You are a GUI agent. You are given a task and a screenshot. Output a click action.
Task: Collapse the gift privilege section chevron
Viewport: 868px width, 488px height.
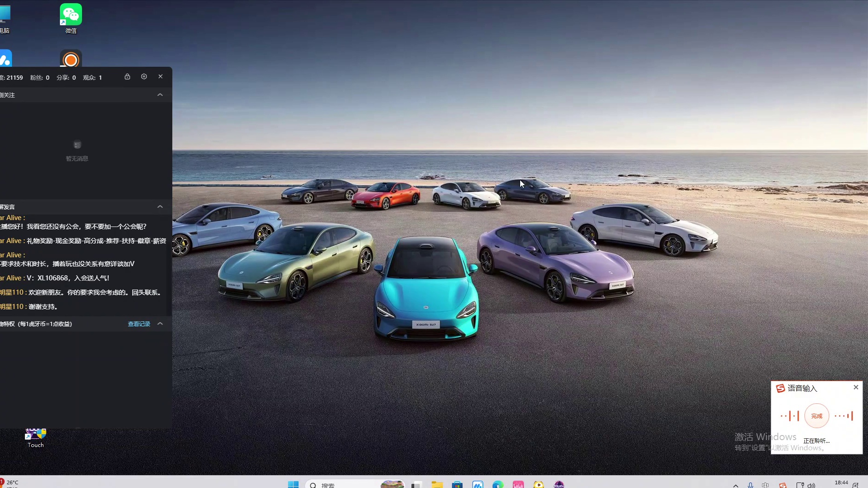160,324
